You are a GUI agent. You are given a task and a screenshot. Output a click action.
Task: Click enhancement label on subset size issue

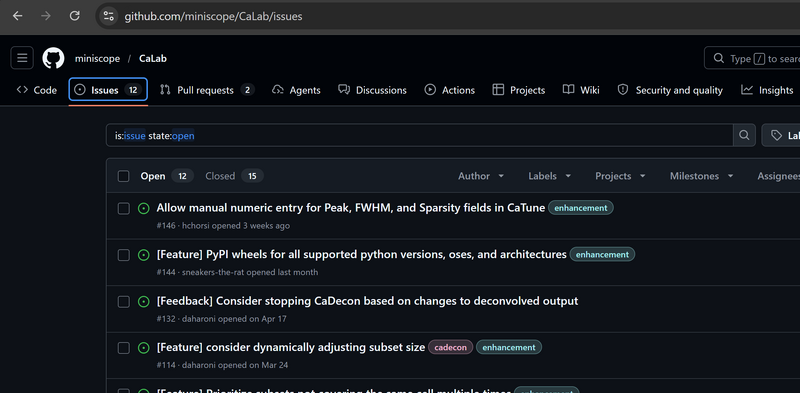tap(509, 347)
